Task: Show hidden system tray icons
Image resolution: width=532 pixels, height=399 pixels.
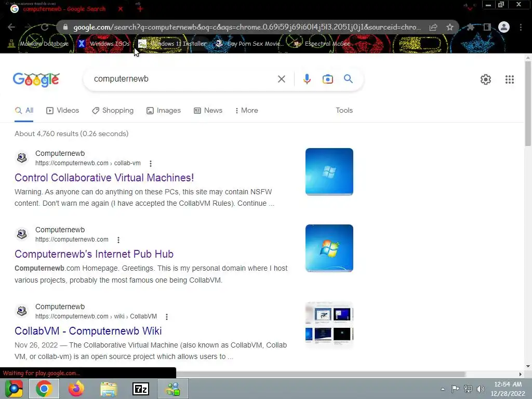Action: point(443,389)
